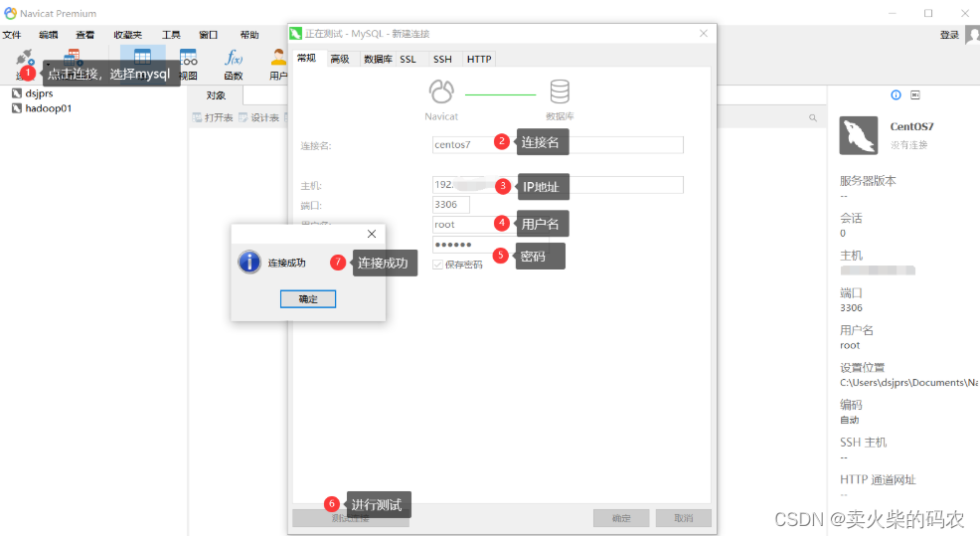The image size is (980, 538).
Task: Click the CentOS7 title in info panel
Action: (911, 126)
